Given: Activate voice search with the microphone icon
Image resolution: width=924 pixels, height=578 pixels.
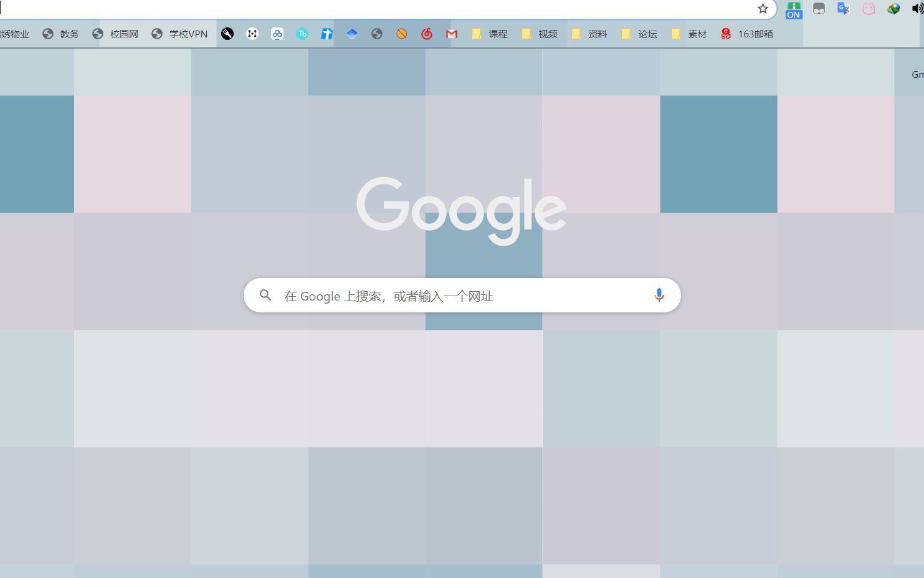Looking at the screenshot, I should pyautogui.click(x=659, y=296).
